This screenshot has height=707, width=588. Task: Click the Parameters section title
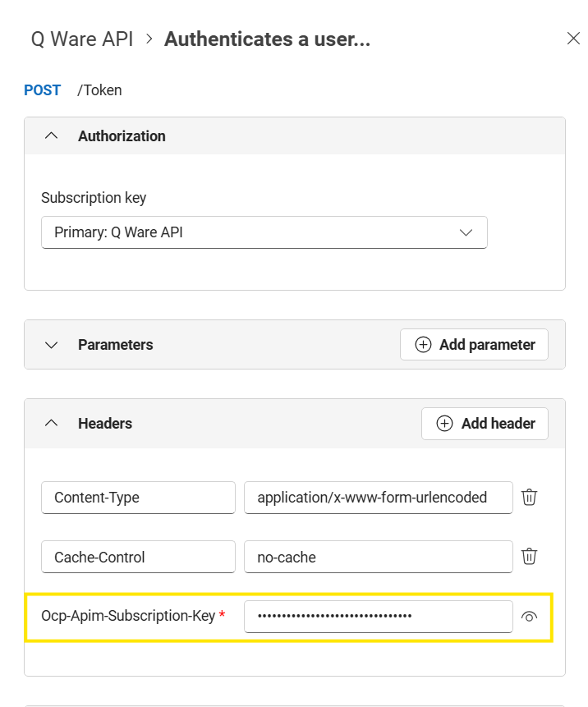point(115,345)
